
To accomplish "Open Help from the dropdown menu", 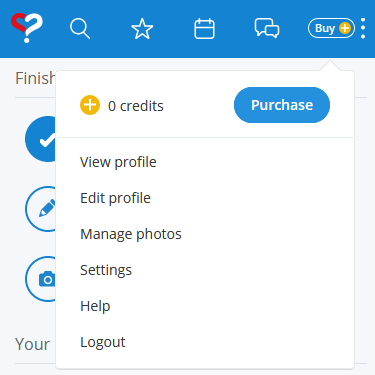I will (x=95, y=306).
